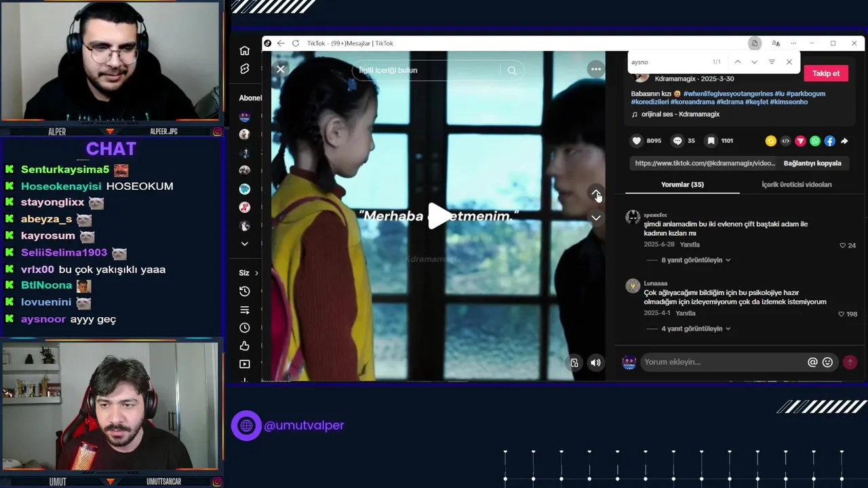Like the video with the heart icon
Screen dimensions: 868x488
(636, 141)
